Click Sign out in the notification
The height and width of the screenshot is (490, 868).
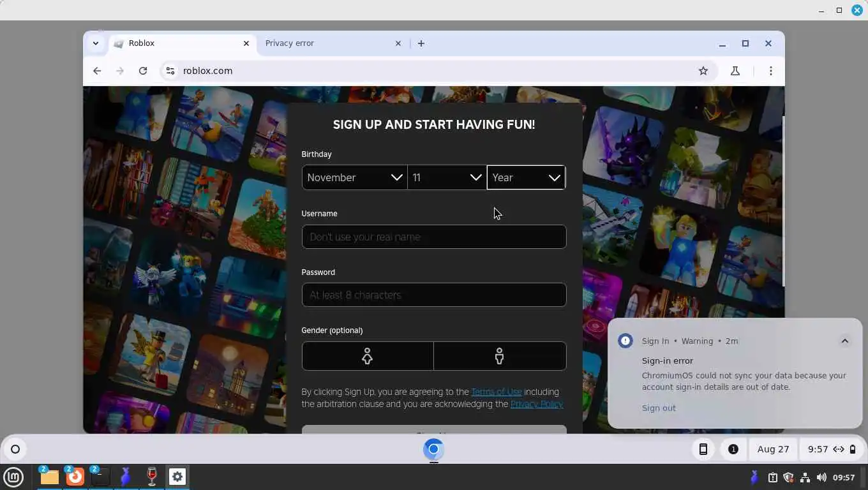click(x=659, y=408)
